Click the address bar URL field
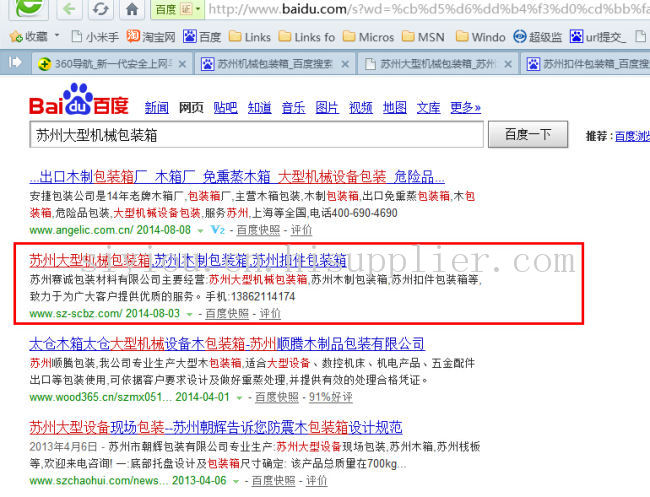 (x=428, y=9)
